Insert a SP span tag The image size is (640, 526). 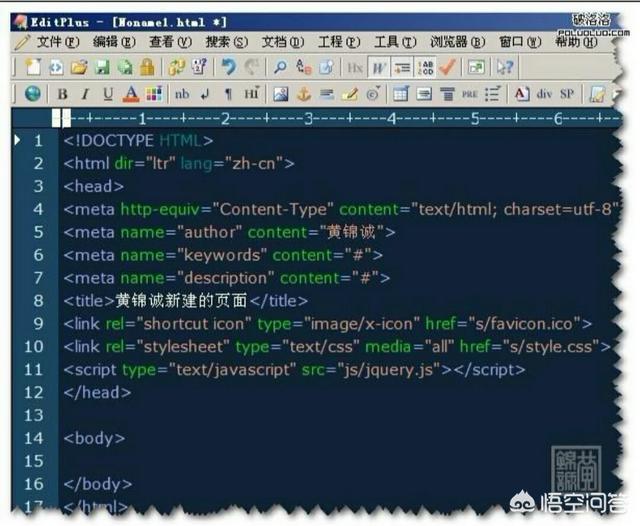coord(567,94)
